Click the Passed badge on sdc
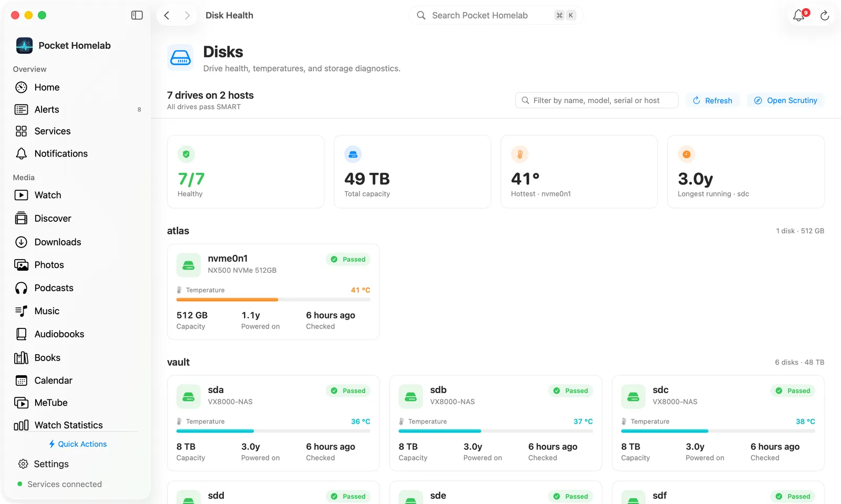841x504 pixels. click(793, 390)
